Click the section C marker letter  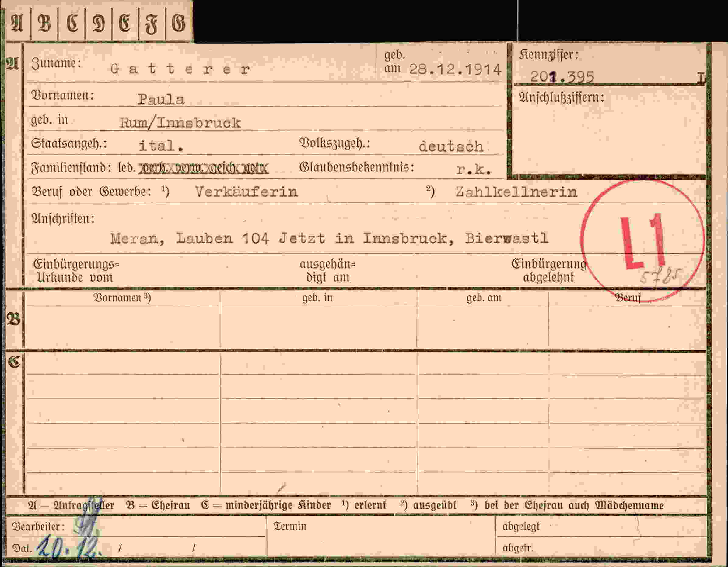pyautogui.click(x=14, y=361)
